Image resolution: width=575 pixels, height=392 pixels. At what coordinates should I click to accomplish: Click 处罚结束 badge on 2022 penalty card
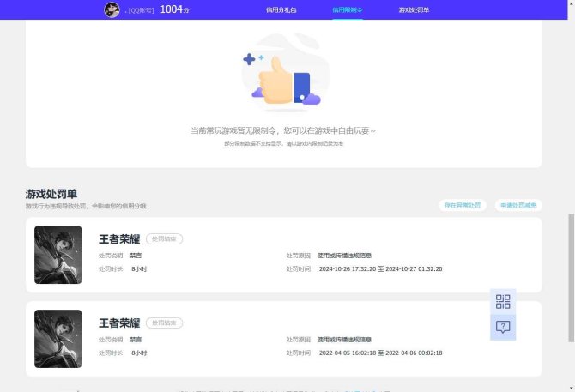click(x=164, y=323)
